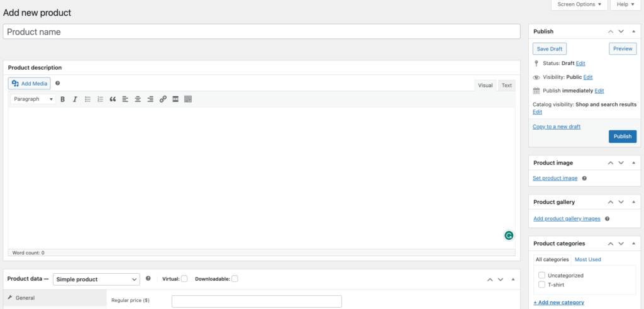The width and height of the screenshot is (644, 309).
Task: Click Add product gallery images link
Action: pos(567,218)
